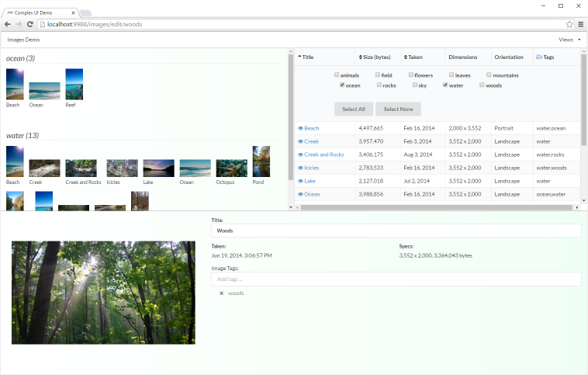Image resolution: width=588 pixels, height=375 pixels.
Task: Click the Select None button
Action: coord(398,109)
